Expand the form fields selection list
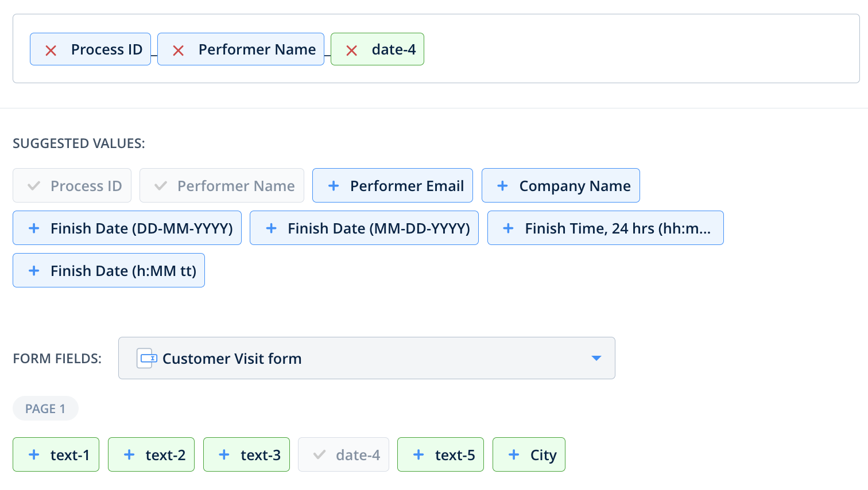Image resolution: width=868 pixels, height=490 pixels. (367, 358)
